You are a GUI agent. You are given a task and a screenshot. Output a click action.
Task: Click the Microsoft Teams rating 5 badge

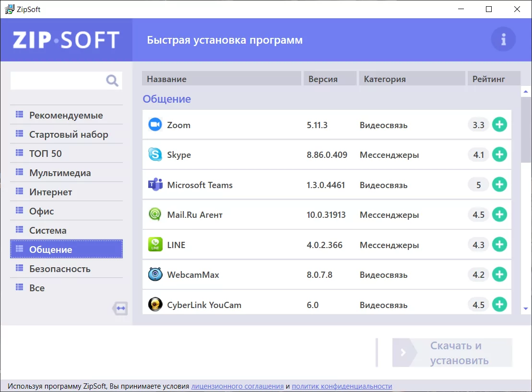(x=478, y=185)
